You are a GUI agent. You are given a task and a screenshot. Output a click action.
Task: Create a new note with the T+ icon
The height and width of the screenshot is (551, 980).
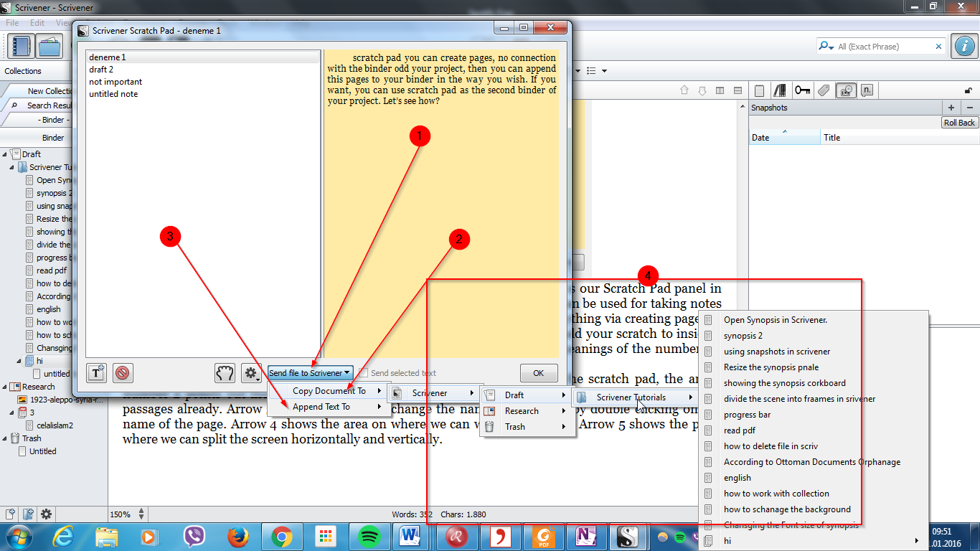pyautogui.click(x=96, y=373)
